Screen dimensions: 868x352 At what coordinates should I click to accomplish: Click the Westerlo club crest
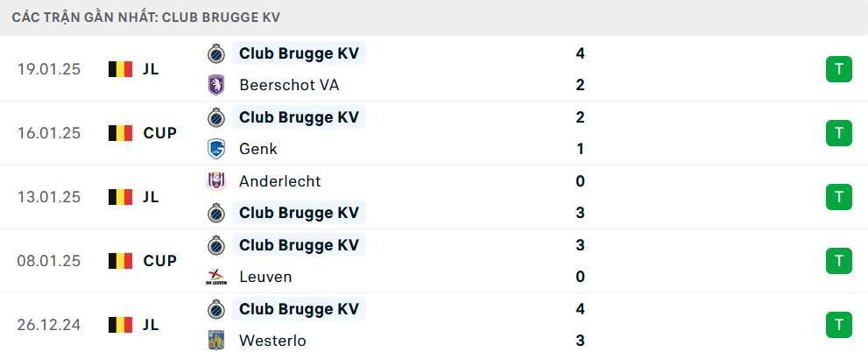tap(215, 341)
